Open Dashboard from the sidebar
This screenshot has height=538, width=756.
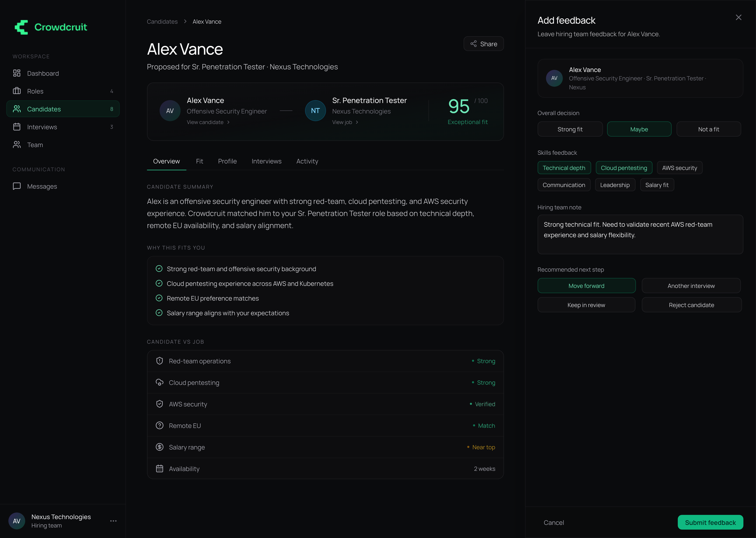click(x=63, y=73)
